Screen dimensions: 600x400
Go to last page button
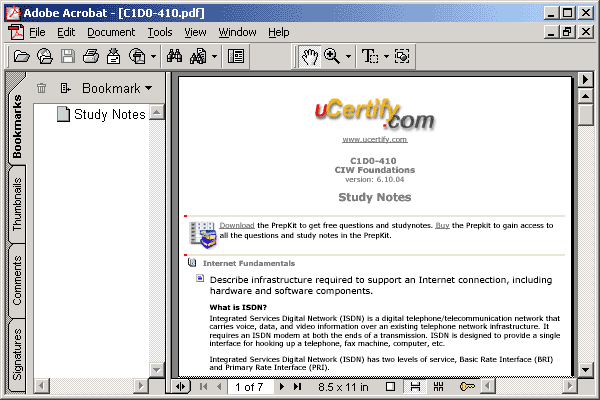click(298, 387)
